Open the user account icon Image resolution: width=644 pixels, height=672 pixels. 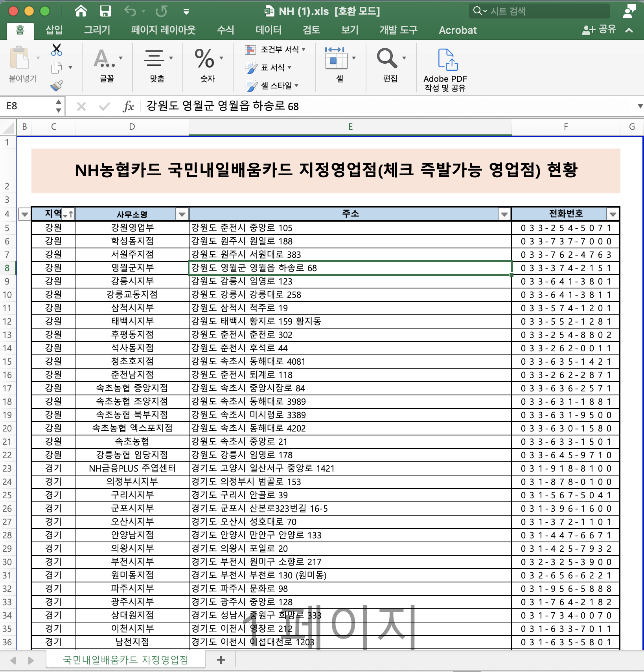(x=629, y=11)
